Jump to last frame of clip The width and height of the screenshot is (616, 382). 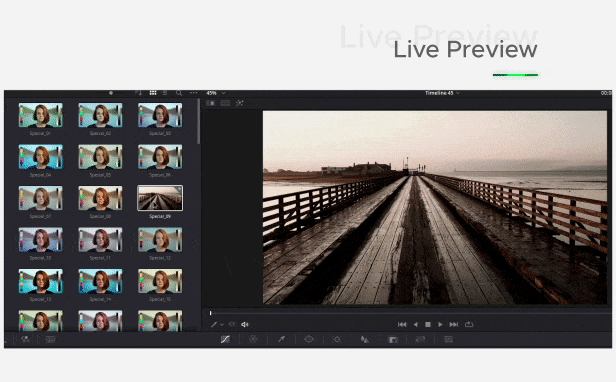pyautogui.click(x=454, y=325)
